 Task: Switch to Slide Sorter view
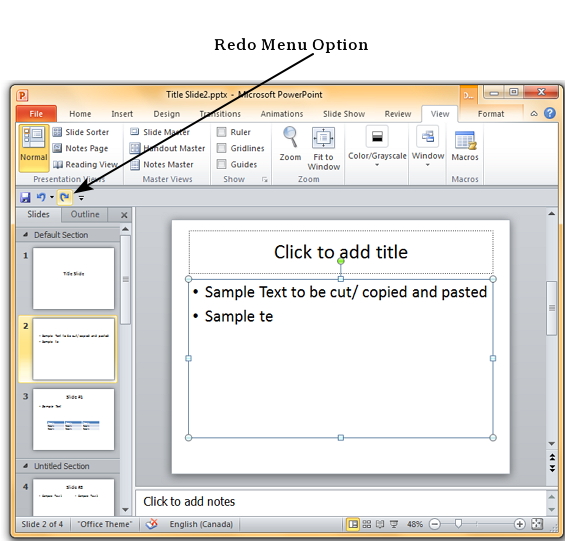click(x=81, y=132)
